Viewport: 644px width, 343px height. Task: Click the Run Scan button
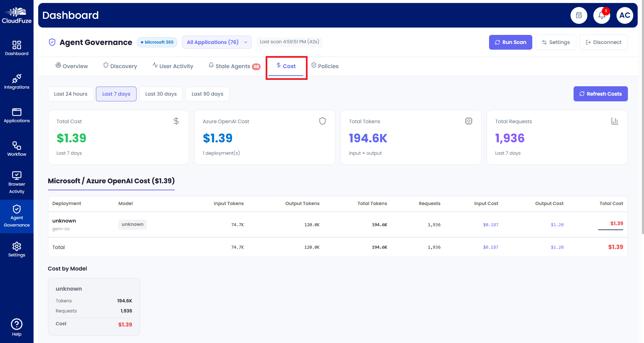(511, 42)
